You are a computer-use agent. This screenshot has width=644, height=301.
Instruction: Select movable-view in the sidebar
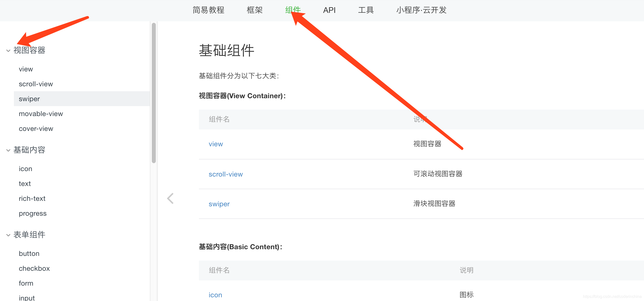click(x=41, y=114)
